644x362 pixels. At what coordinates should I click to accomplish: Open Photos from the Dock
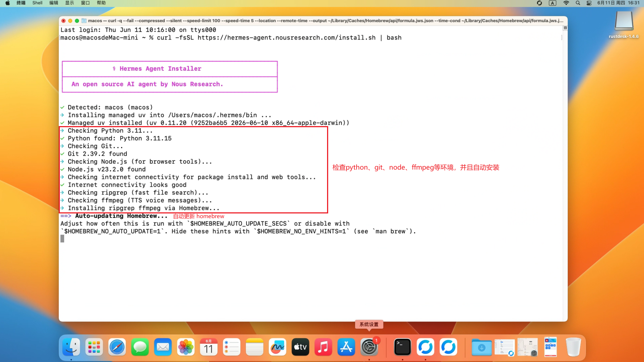pos(186,347)
